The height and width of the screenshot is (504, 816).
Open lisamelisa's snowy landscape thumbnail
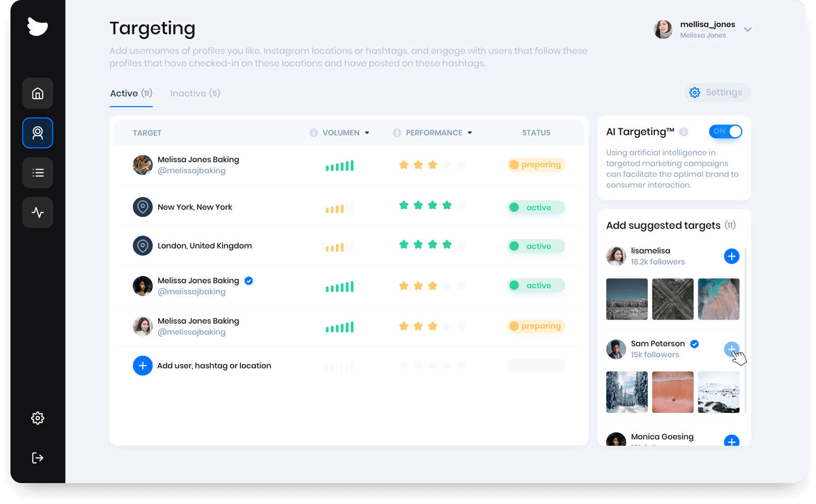tap(627, 299)
